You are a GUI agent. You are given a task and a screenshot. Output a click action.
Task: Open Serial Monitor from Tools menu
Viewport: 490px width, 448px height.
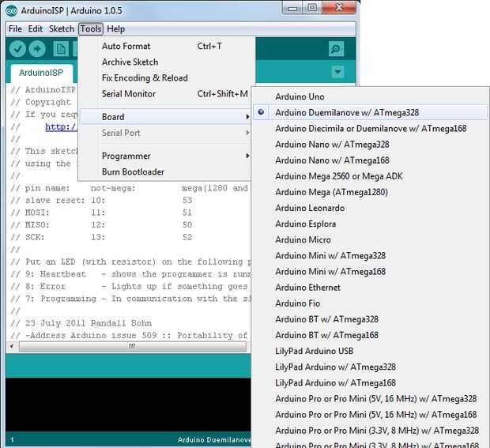click(x=165, y=94)
